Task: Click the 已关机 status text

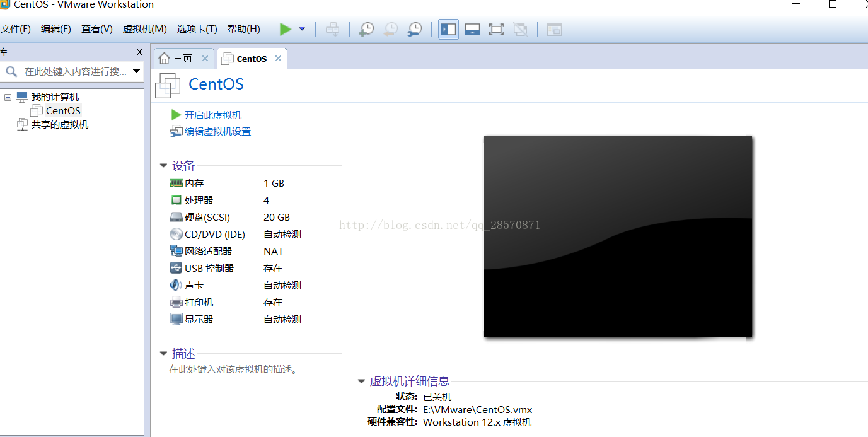Action: click(437, 397)
